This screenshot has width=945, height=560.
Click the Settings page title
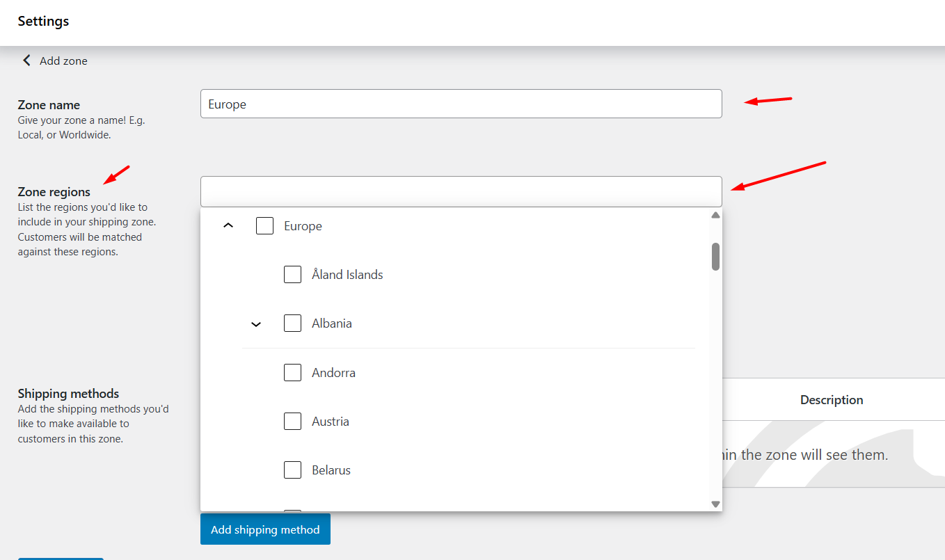tap(43, 21)
